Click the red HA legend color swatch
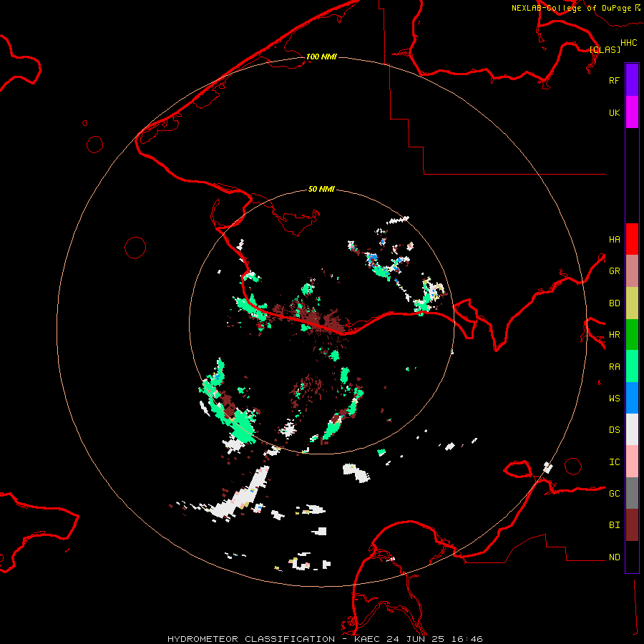The width and height of the screenshot is (644, 644). 632,239
